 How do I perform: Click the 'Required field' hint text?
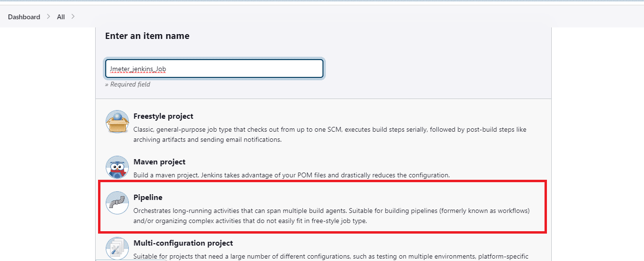[128, 85]
